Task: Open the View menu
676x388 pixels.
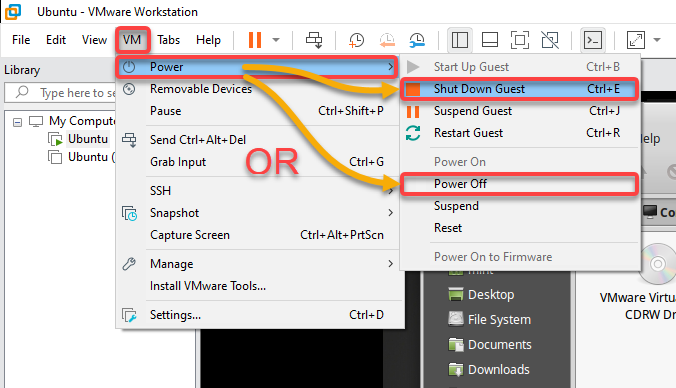Action: [94, 40]
